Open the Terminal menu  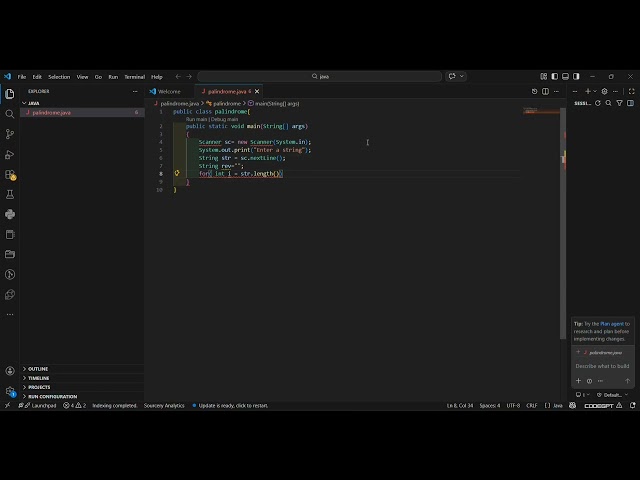[134, 77]
